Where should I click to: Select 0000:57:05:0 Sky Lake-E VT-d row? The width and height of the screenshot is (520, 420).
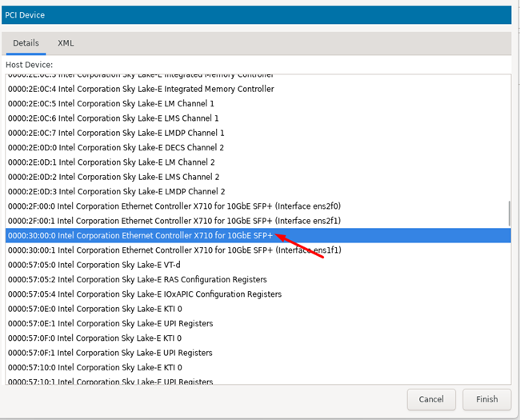pos(258,265)
